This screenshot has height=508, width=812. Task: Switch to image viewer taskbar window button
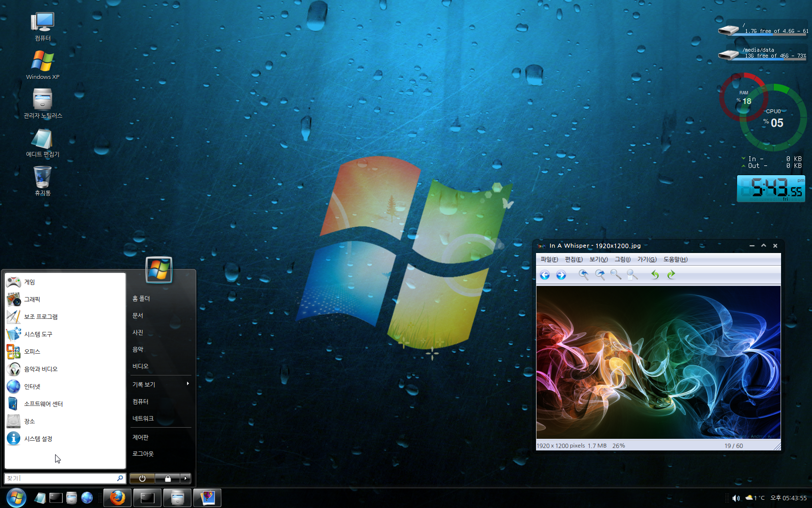coord(207,497)
